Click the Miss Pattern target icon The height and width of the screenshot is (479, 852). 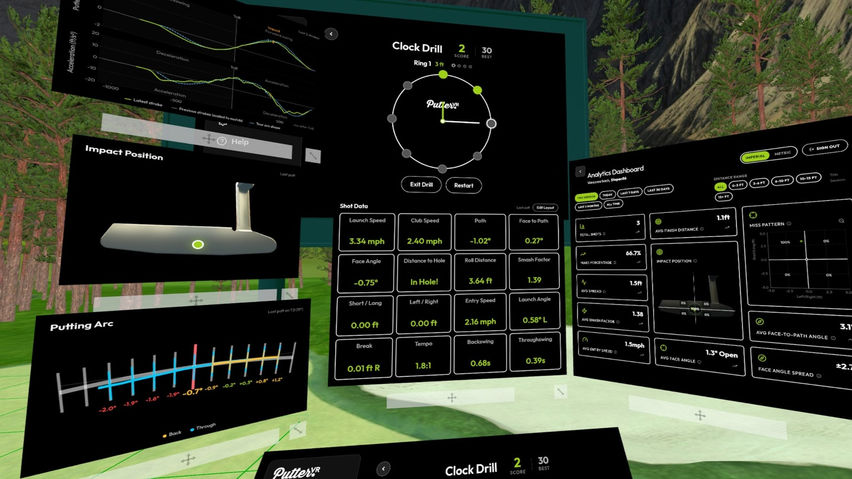pyautogui.click(x=753, y=215)
